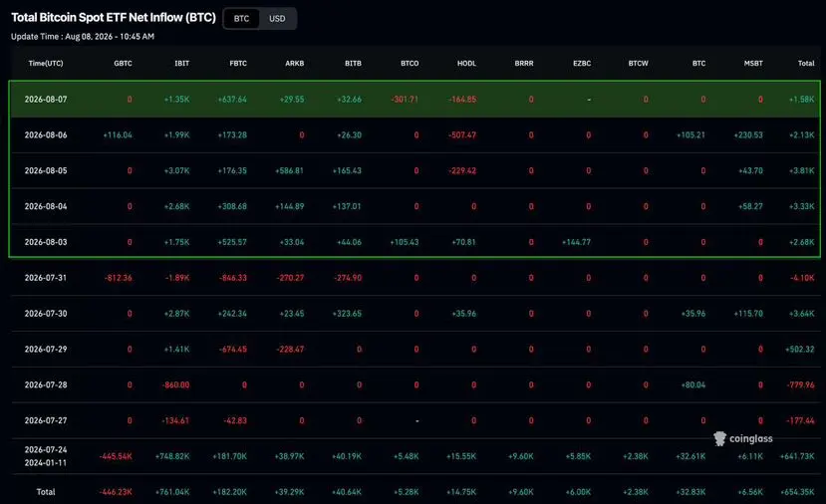Click the -4.10K total value

(x=802, y=278)
